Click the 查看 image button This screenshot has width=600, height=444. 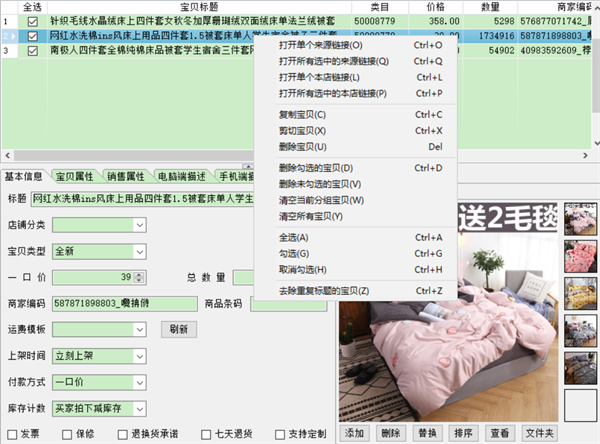tap(500, 433)
